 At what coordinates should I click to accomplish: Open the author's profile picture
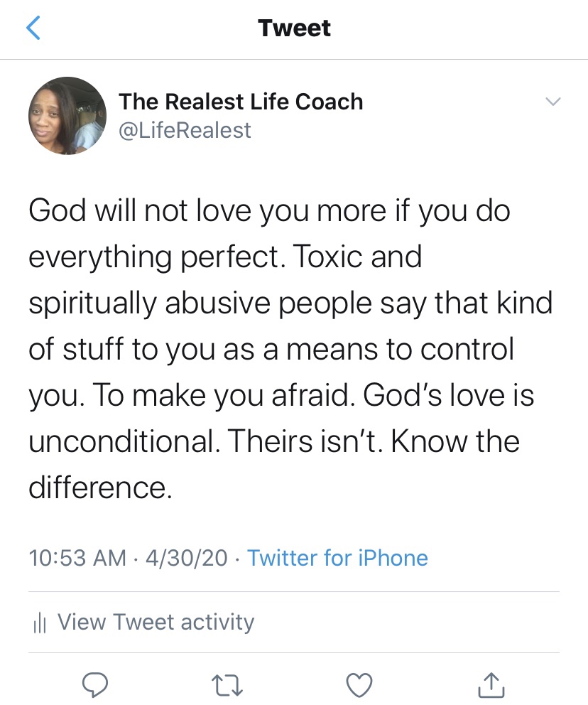pos(67,116)
